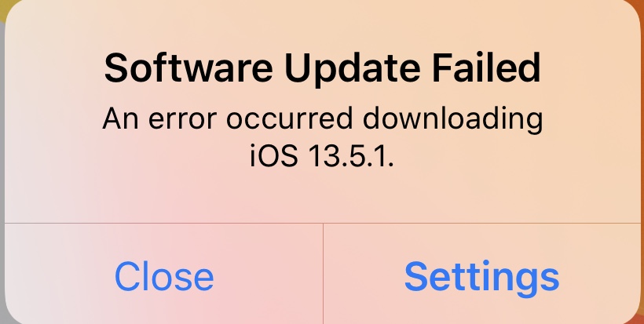Viewport: 644px width, 324px height.
Task: Click the 13.5.1 version number
Action: tap(351, 157)
